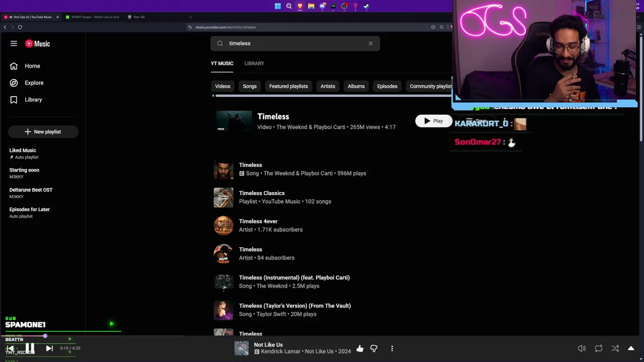Open Discord from taskbar
The image size is (644, 362).
click(x=322, y=6)
